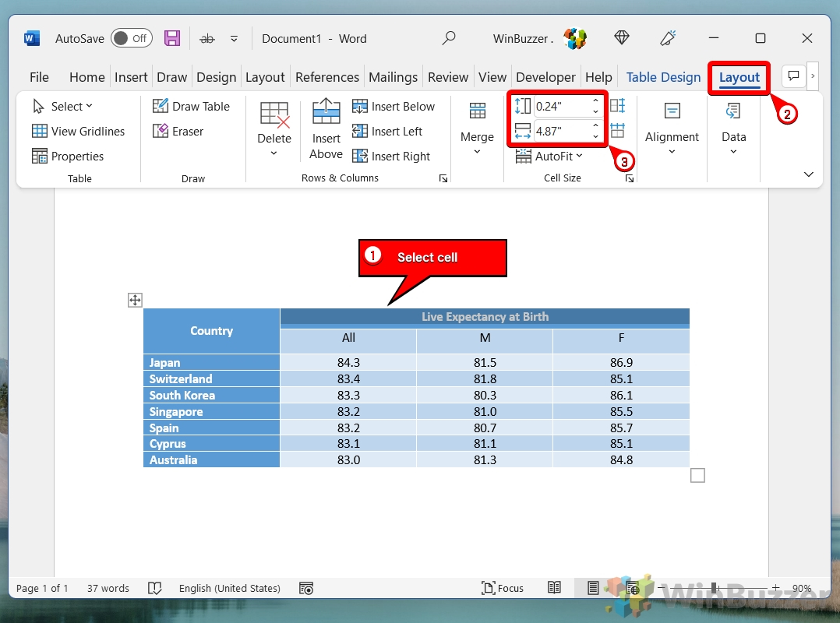Expand the AutoFit dropdown
The height and width of the screenshot is (623, 840).
coord(549,157)
